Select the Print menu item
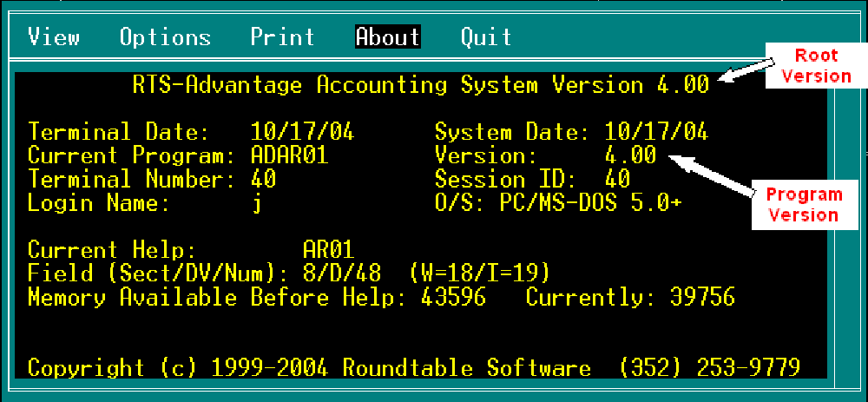868x402 pixels. [x=282, y=37]
